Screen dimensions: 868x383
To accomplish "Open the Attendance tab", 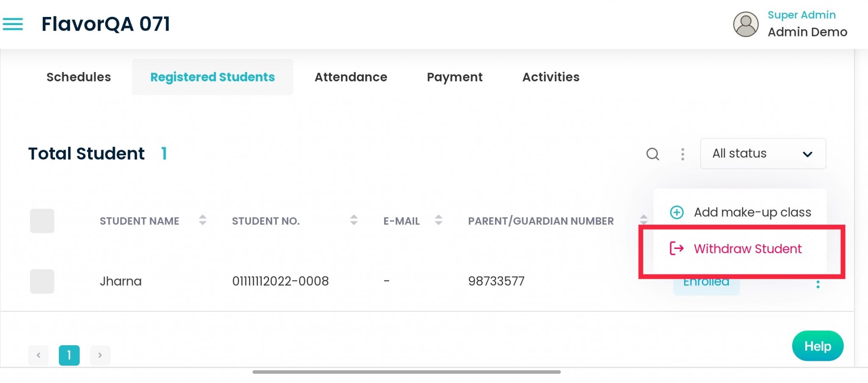I will 351,77.
